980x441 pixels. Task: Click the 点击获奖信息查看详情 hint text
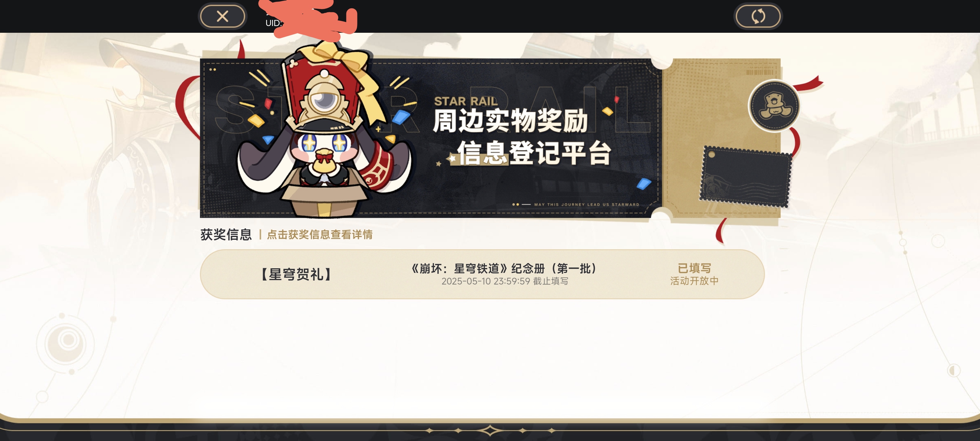(319, 234)
